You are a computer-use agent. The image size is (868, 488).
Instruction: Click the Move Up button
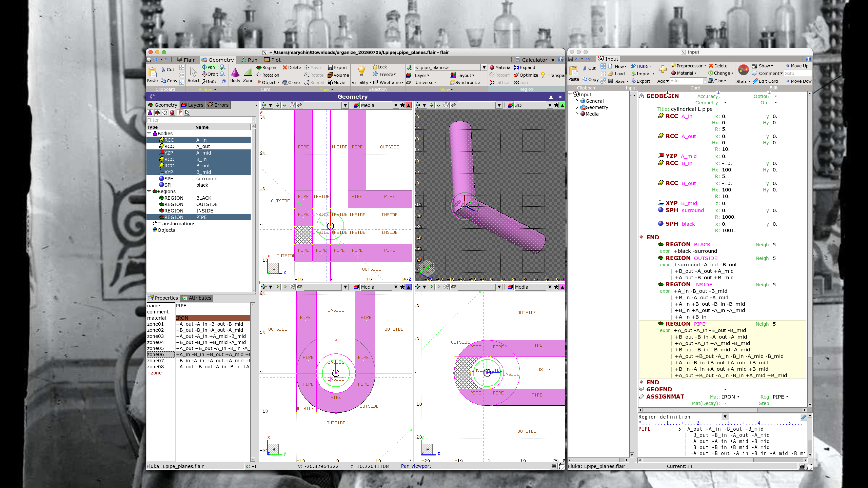point(797,66)
